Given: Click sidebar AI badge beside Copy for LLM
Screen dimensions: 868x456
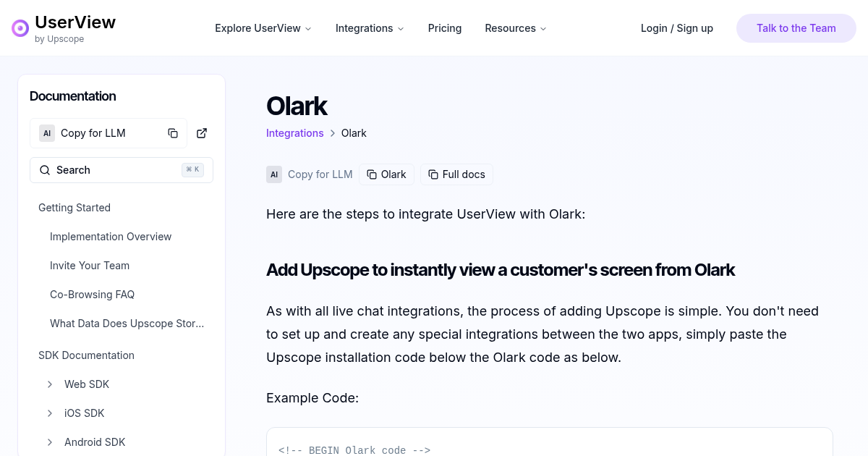Looking at the screenshot, I should 47,133.
